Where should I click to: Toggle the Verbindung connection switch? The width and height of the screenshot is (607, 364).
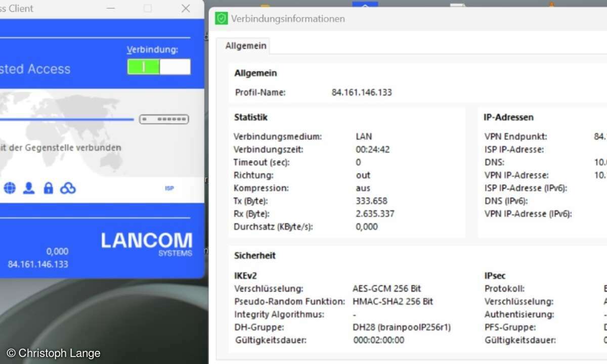coord(159,67)
